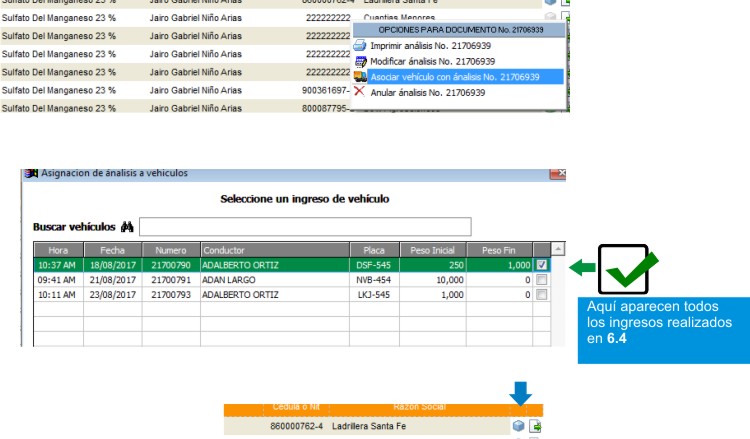Click the printer icon beside Imprimir análisis

(x=360, y=45)
